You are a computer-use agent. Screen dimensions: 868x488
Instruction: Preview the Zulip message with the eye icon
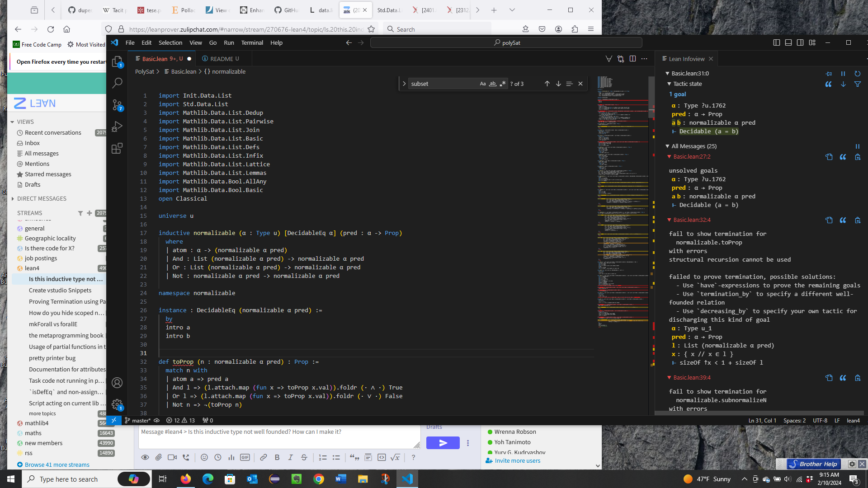(x=145, y=458)
